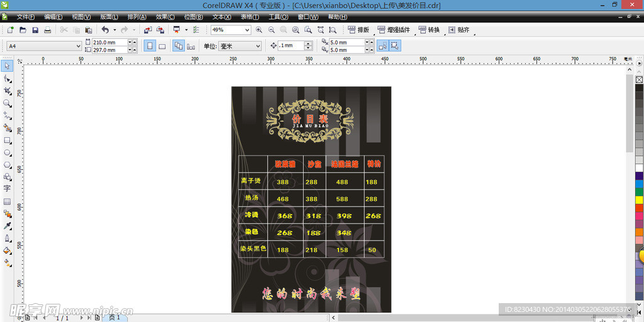Viewport: 644px width, 322px height.
Task: Select the Table tool in the toolbox
Action: coord(7,201)
